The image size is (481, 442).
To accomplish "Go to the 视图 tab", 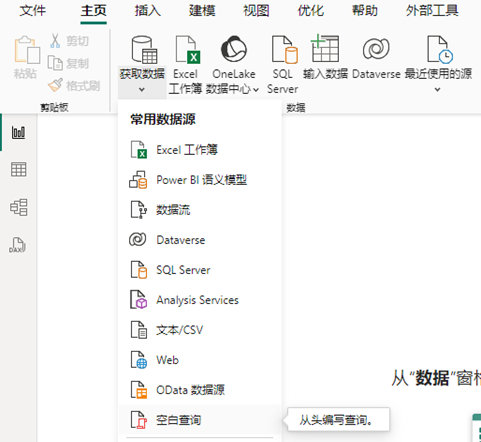I will tap(256, 11).
